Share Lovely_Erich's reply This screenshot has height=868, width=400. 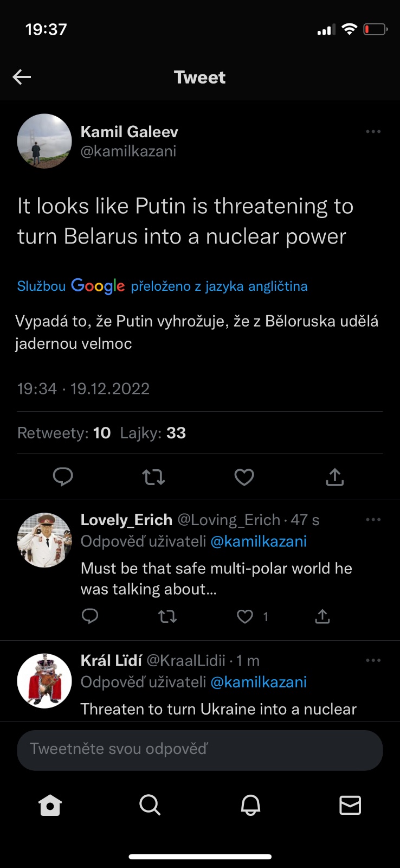coord(322,616)
